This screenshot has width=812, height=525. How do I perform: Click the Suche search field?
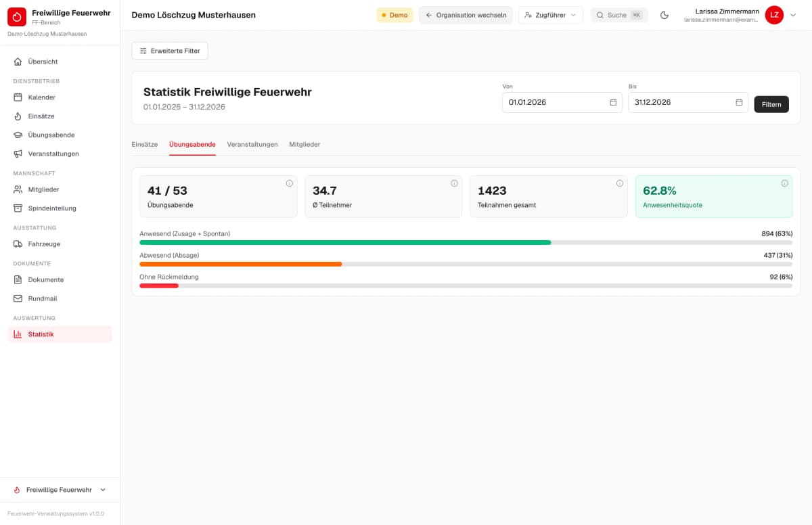[x=619, y=15]
